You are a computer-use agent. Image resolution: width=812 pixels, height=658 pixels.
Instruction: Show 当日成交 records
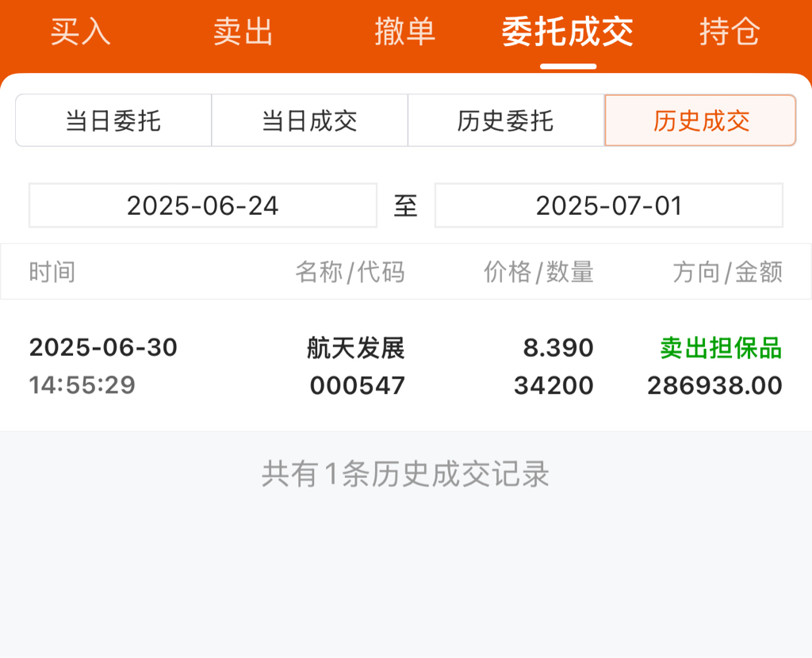(310, 121)
